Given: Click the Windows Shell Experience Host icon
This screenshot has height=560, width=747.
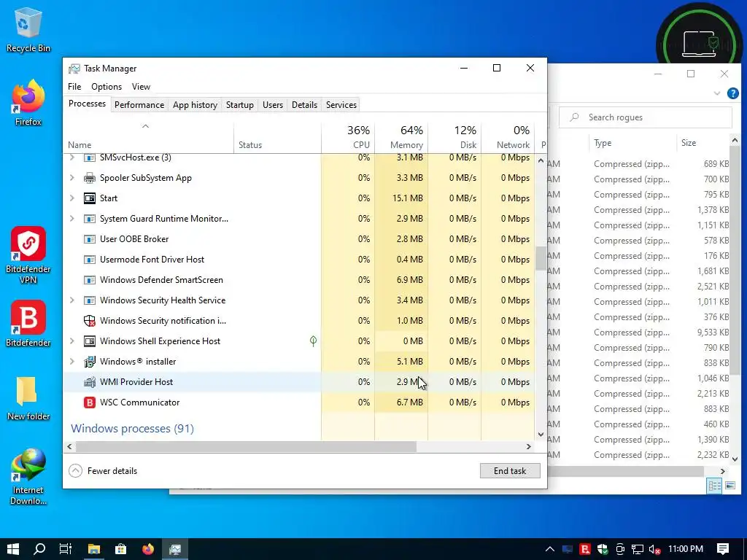Looking at the screenshot, I should point(90,341).
